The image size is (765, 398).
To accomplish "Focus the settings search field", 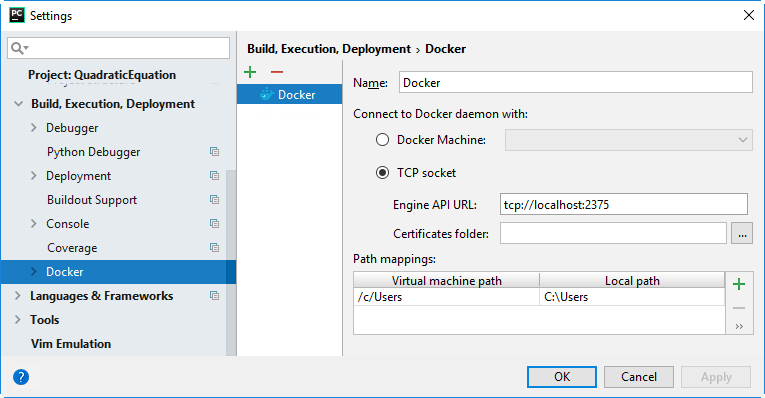I will (119, 48).
